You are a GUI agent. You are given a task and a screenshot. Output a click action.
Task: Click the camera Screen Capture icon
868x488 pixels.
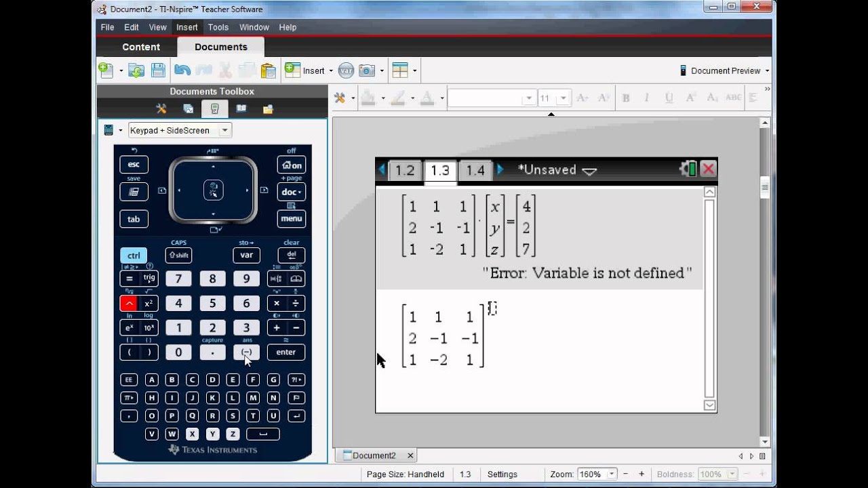click(x=366, y=70)
